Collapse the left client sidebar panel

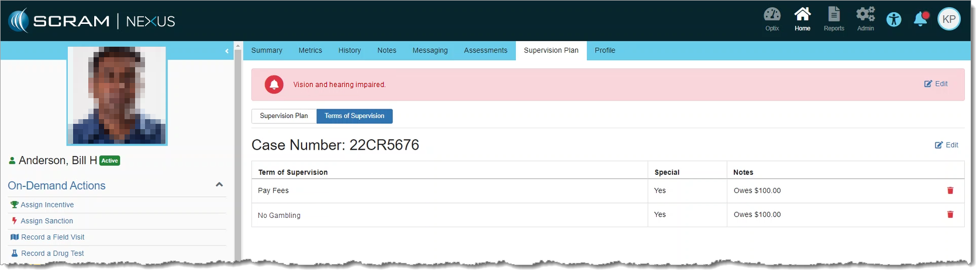tap(227, 51)
